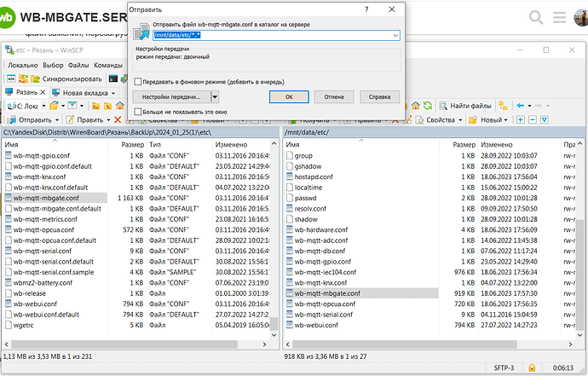The height and width of the screenshot is (376, 588).
Task: Open the Файлы menu
Action: click(78, 66)
